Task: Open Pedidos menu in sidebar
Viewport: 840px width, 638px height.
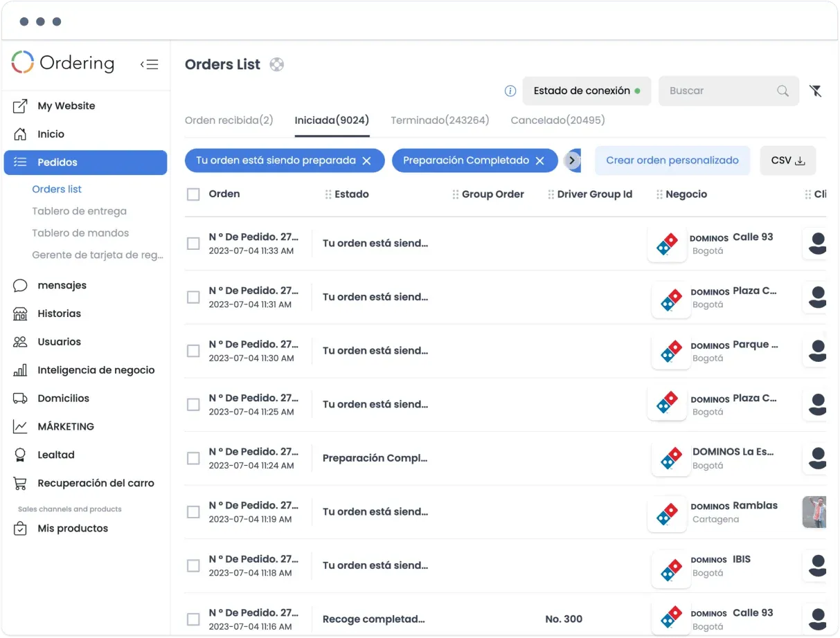Action: point(85,163)
